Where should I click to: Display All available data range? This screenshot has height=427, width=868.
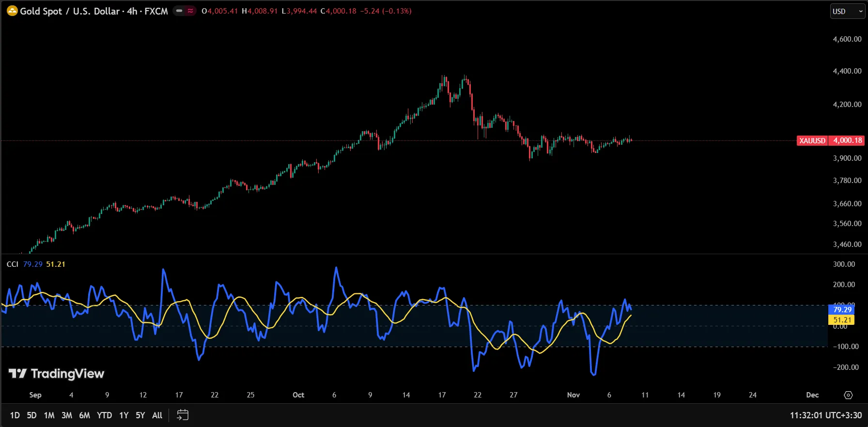click(x=157, y=415)
